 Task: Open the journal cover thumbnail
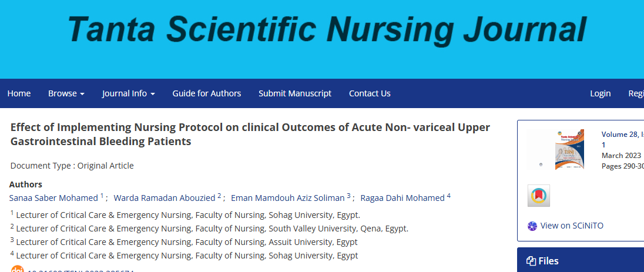click(569, 150)
